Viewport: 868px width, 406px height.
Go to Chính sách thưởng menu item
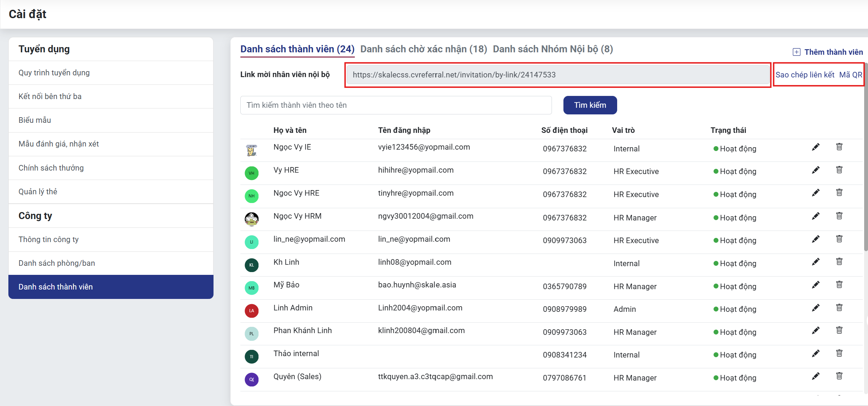(51, 168)
